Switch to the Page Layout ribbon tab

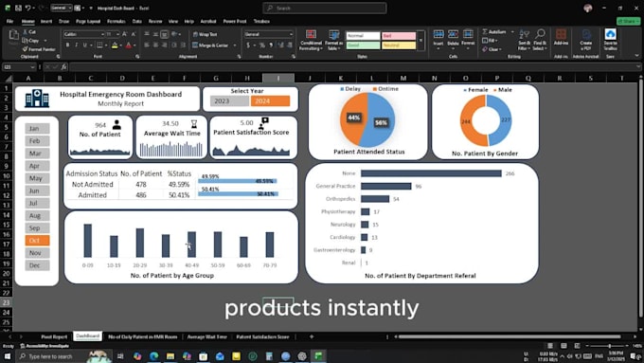coord(88,21)
